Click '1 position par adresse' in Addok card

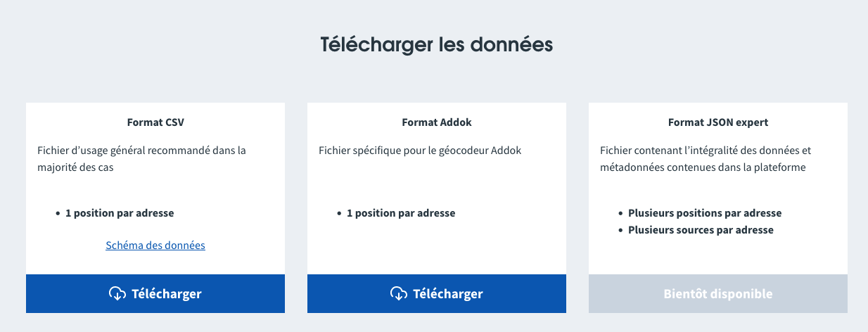[x=401, y=213]
